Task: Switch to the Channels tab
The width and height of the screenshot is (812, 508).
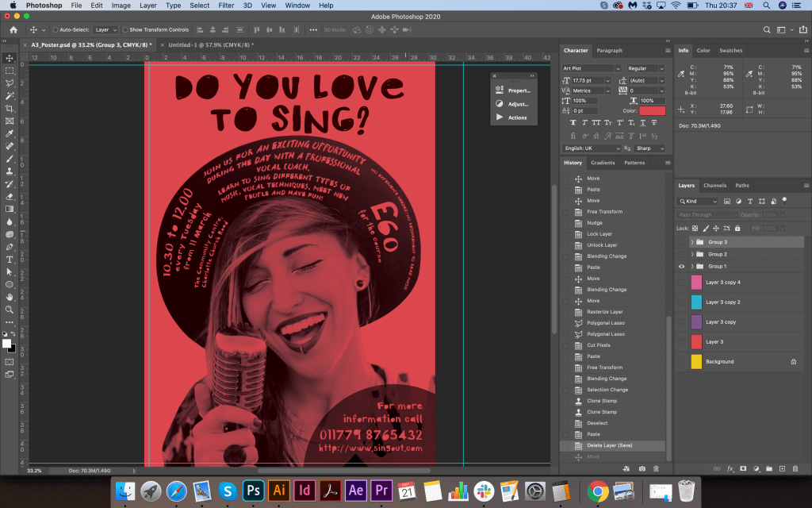Action: (x=714, y=186)
